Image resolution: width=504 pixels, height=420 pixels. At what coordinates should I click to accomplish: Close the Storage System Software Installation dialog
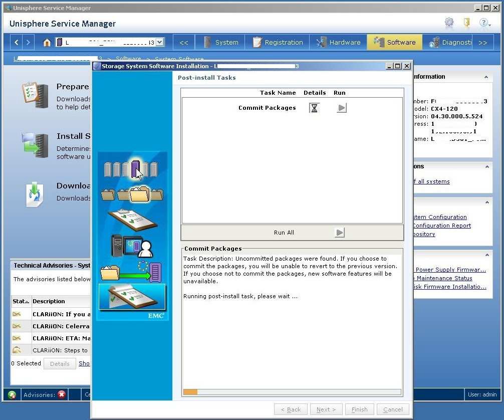(x=407, y=66)
